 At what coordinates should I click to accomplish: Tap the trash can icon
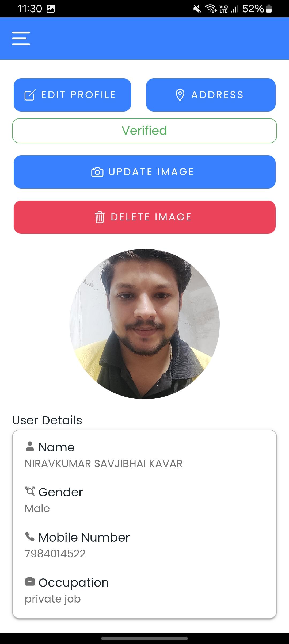pyautogui.click(x=100, y=217)
